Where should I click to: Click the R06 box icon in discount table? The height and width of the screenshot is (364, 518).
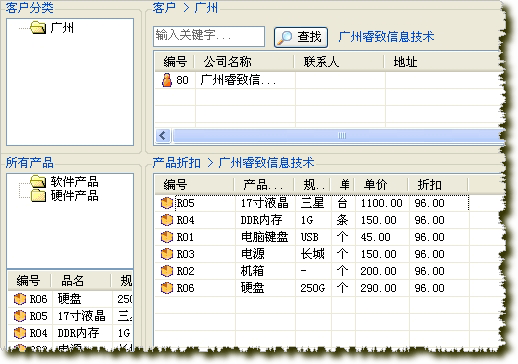167,288
